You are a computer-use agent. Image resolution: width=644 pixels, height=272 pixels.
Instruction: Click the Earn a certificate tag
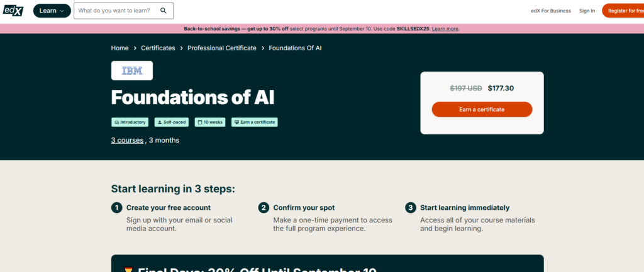point(255,122)
